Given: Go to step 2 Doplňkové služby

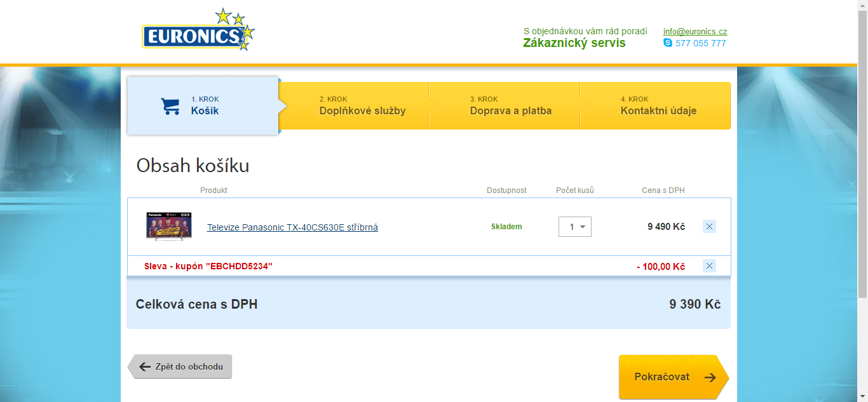Looking at the screenshot, I should point(355,105).
